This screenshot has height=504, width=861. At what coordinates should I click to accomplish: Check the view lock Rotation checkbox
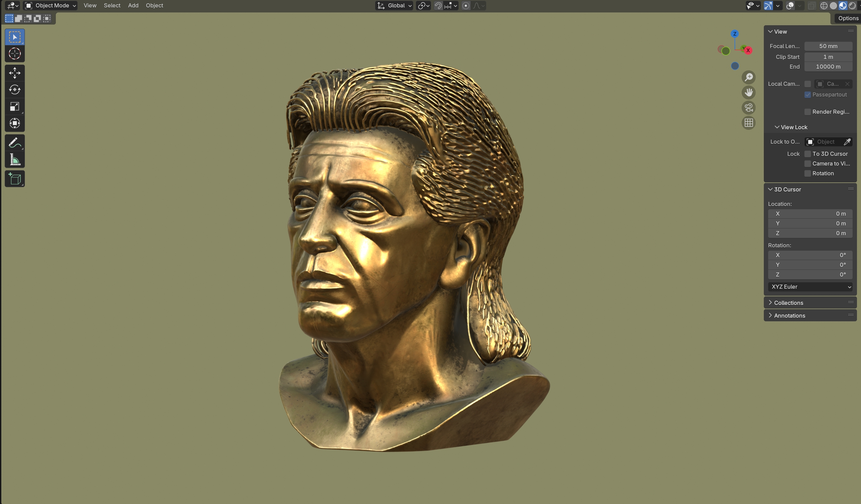click(x=808, y=173)
